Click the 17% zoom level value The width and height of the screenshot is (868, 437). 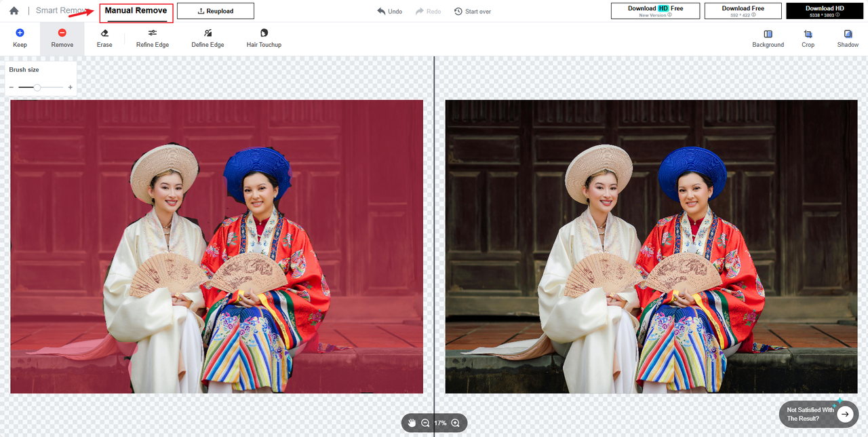pos(440,423)
